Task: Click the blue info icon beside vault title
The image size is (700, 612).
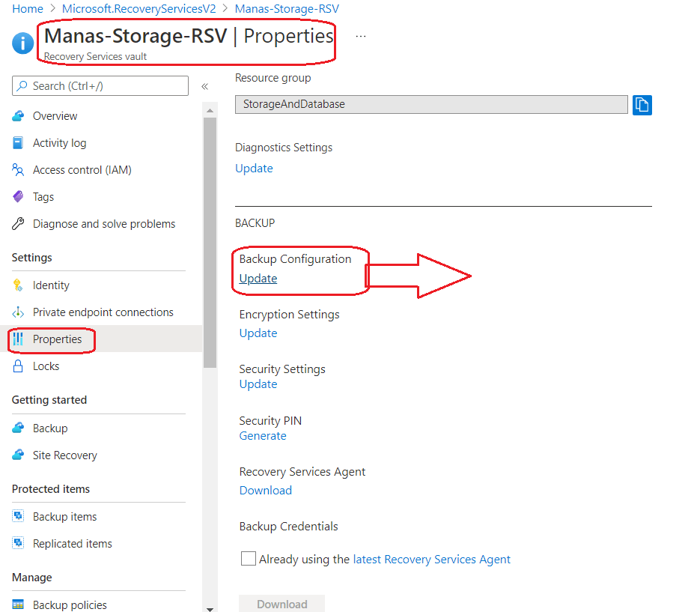Action: [x=22, y=43]
